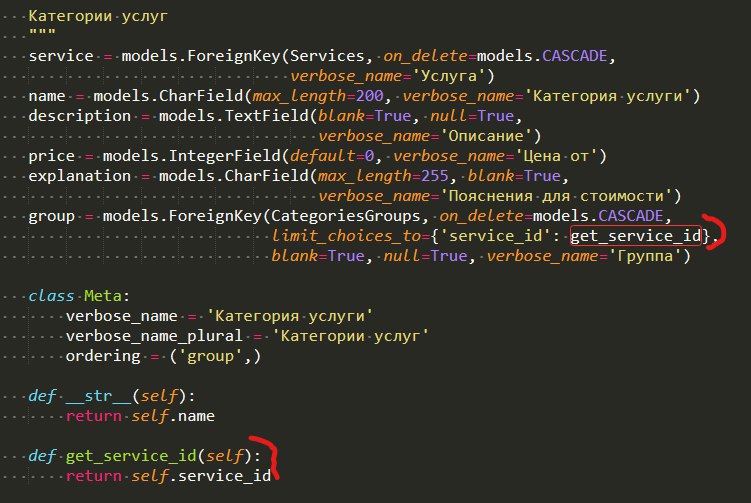The height and width of the screenshot is (503, 751).
Task: Click 'default=0' in the price field
Action: 332,156
